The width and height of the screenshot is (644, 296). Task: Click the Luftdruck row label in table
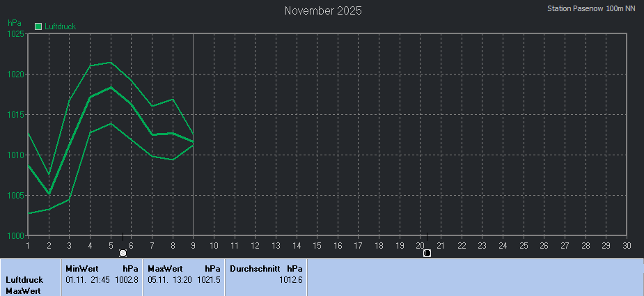click(24, 280)
